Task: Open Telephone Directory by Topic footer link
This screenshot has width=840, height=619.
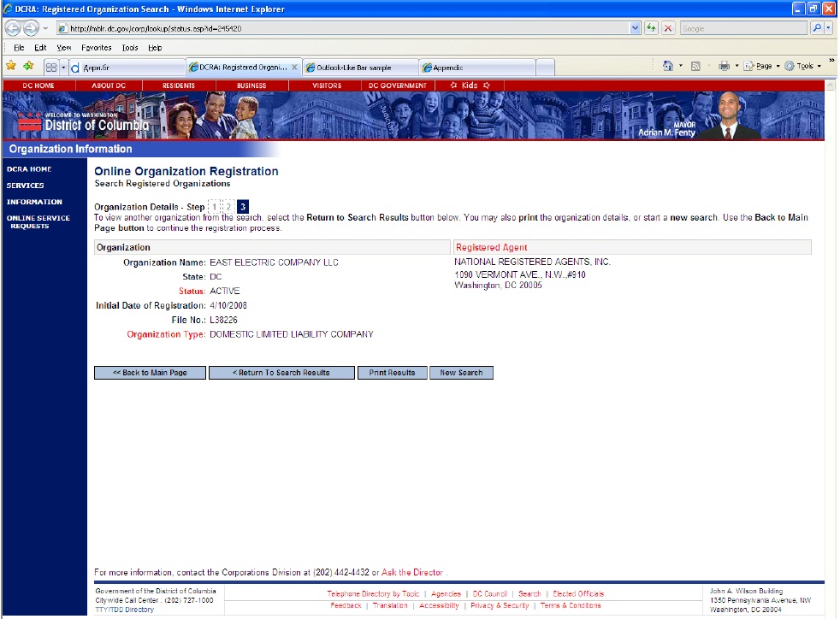Action: 373,594
